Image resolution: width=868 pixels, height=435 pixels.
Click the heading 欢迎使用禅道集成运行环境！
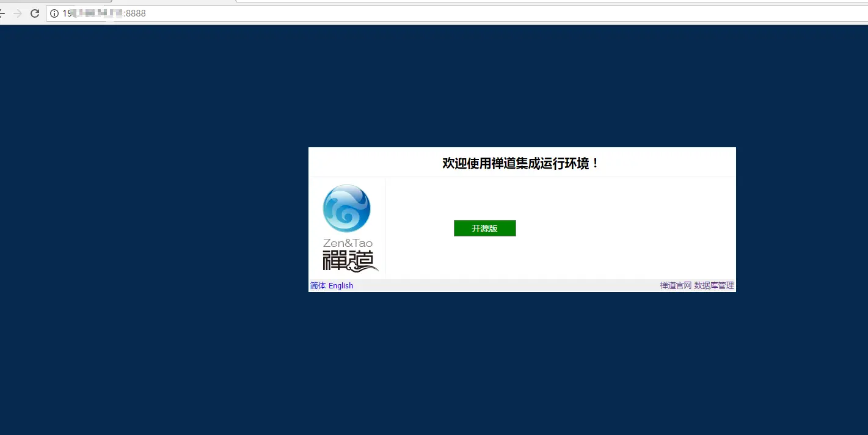(x=521, y=163)
